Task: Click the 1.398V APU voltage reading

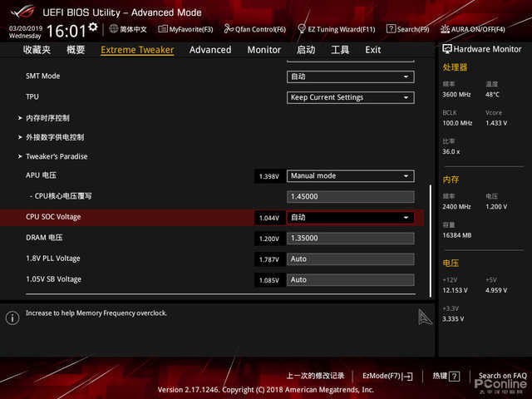Action: pos(269,176)
